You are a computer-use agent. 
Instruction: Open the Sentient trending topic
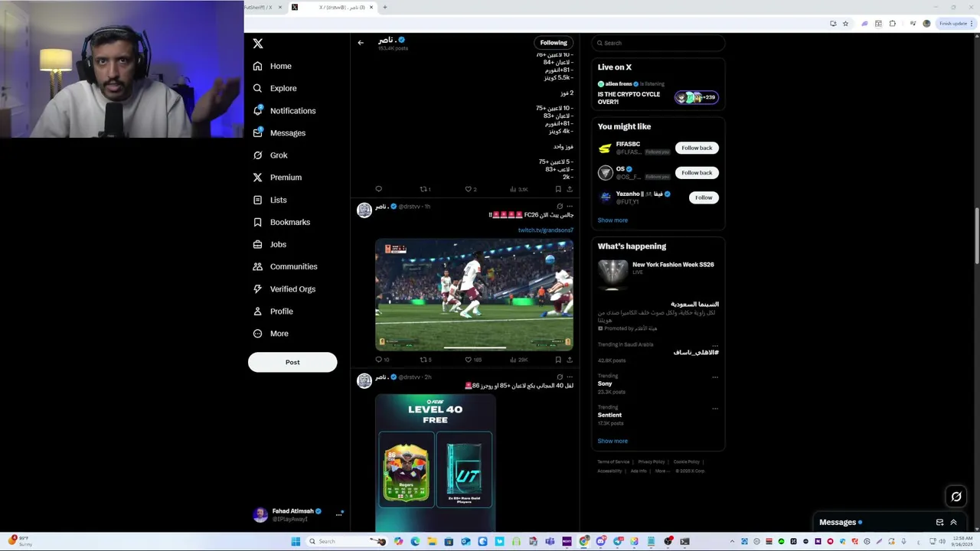(609, 415)
